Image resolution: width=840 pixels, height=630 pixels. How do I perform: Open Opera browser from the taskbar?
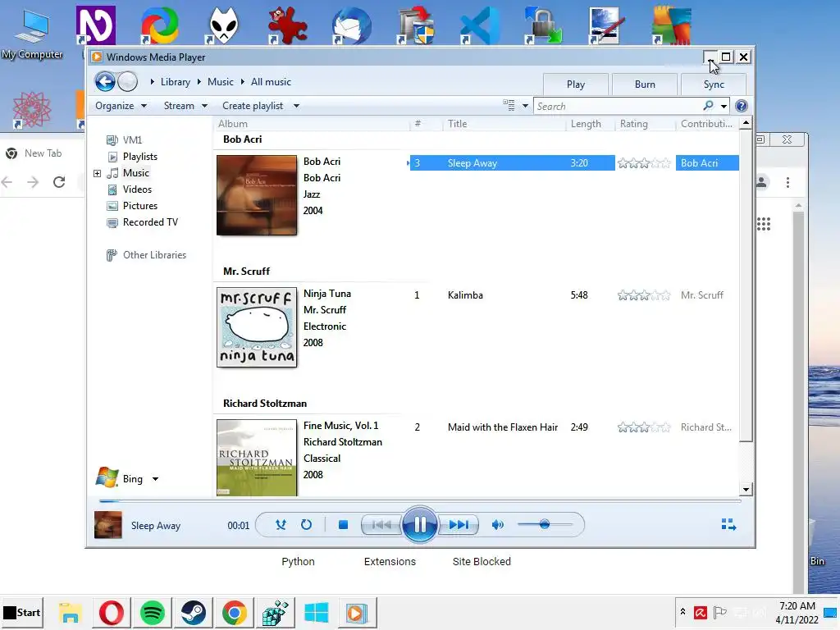click(x=112, y=612)
